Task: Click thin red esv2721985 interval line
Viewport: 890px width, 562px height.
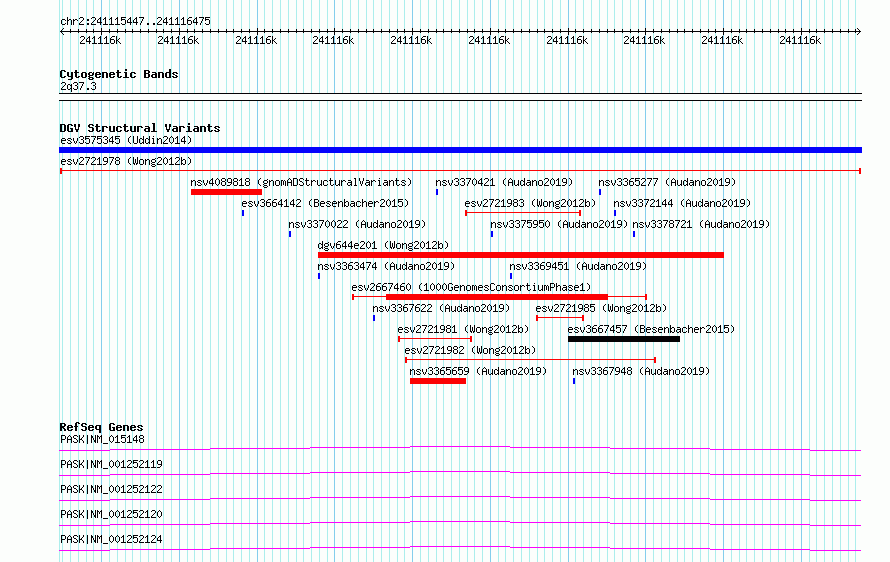Action: click(560, 318)
